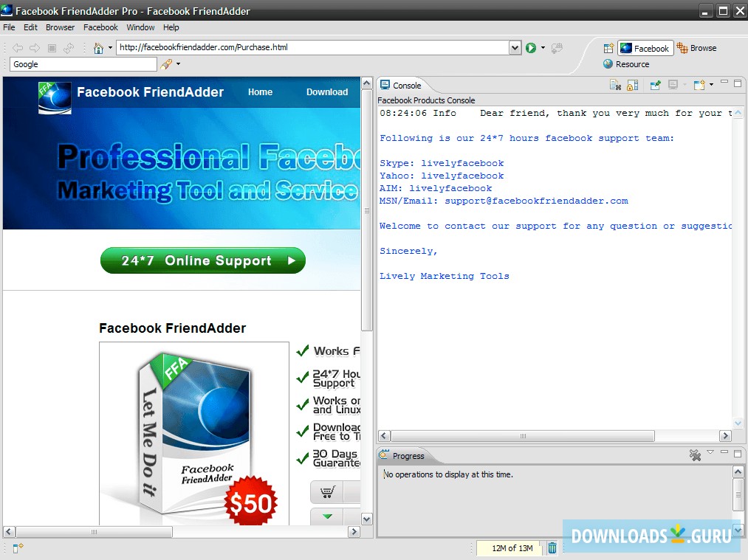
Task: Open the Edit menu
Action: point(30,27)
